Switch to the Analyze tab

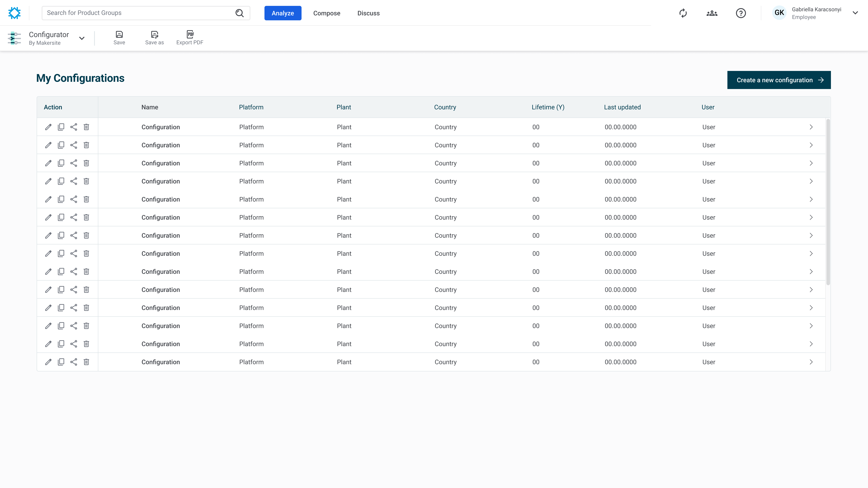pos(283,13)
